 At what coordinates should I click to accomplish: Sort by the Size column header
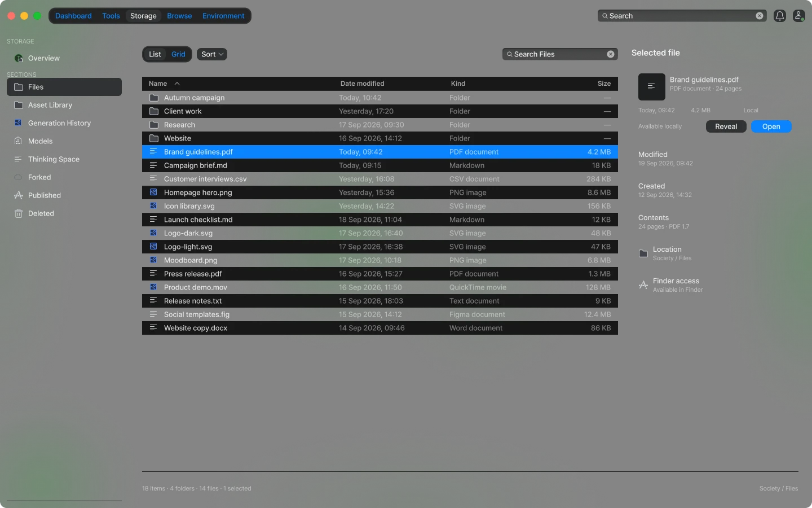[604, 84]
